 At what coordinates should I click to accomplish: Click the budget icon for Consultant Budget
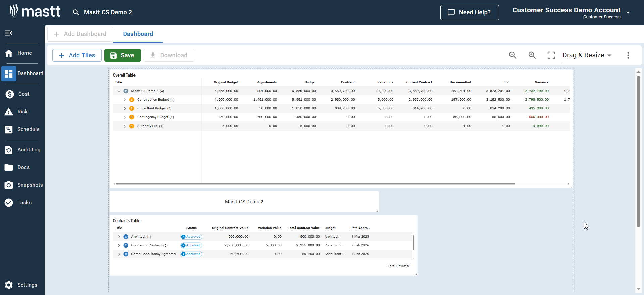(x=132, y=108)
